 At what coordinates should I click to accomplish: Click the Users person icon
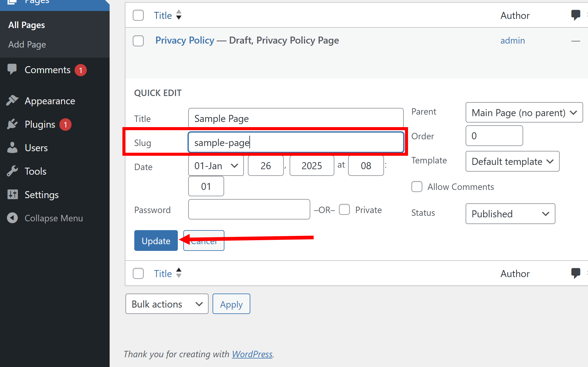point(12,148)
